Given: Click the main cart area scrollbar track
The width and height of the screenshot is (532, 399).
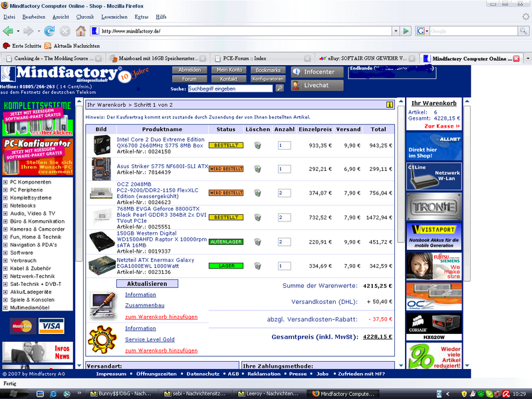Looking at the screenshot, I should (x=401, y=233).
